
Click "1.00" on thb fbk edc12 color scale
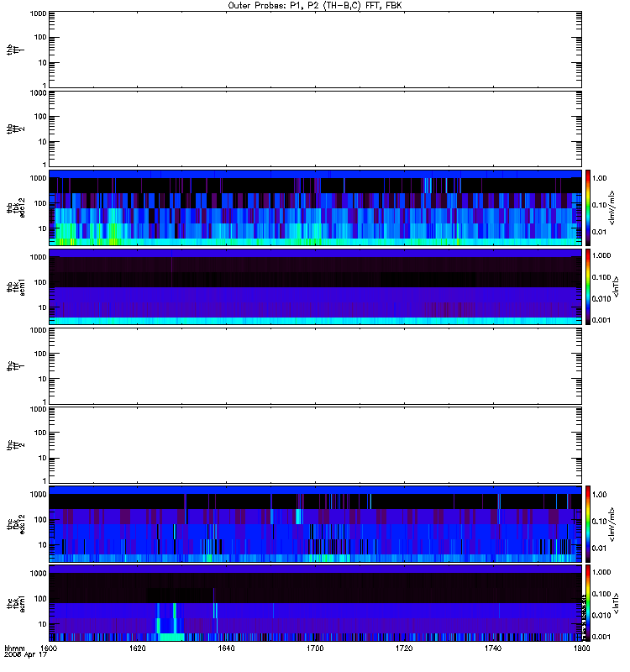click(599, 178)
